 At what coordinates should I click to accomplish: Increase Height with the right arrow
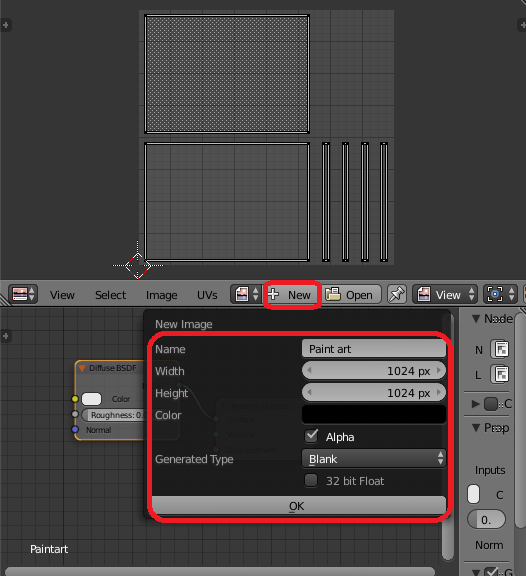point(439,392)
